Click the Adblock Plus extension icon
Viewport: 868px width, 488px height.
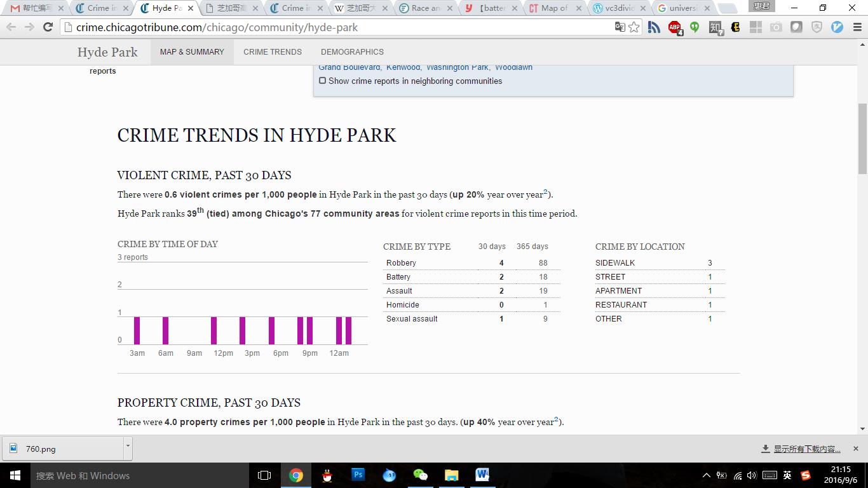coord(674,27)
